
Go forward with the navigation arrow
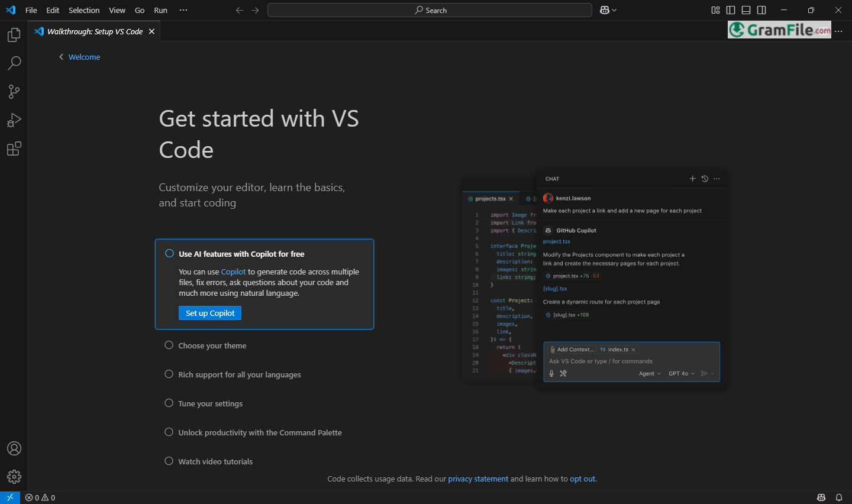[x=255, y=10]
